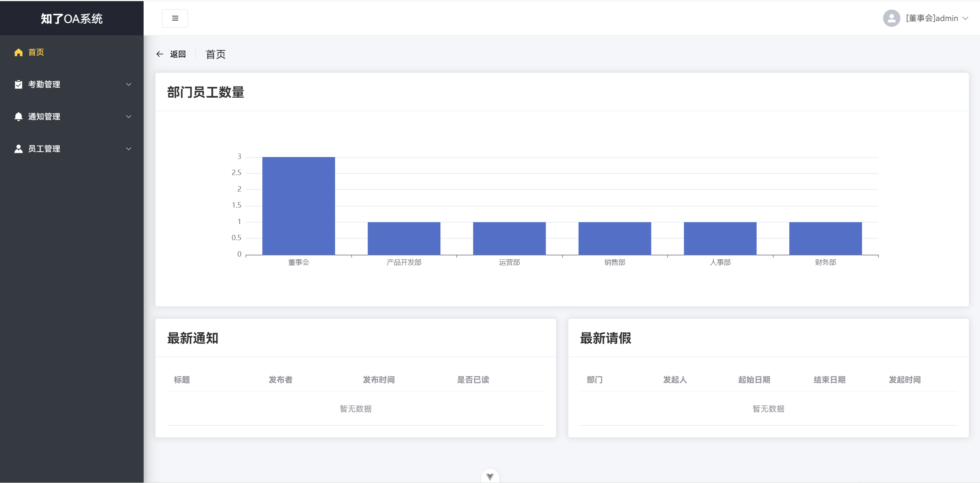Click the admin user avatar icon
The width and height of the screenshot is (980, 483).
[891, 18]
